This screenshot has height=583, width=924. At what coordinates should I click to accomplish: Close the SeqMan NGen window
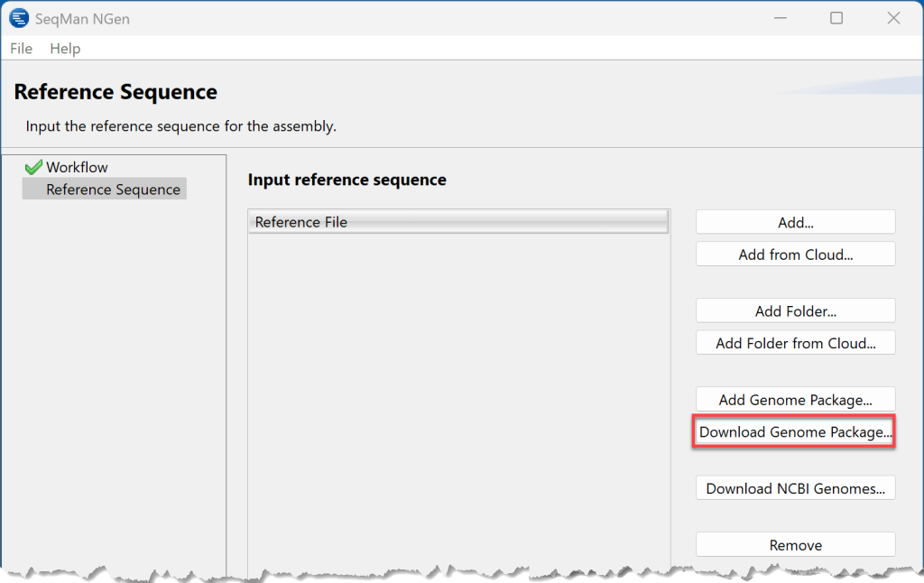click(893, 18)
